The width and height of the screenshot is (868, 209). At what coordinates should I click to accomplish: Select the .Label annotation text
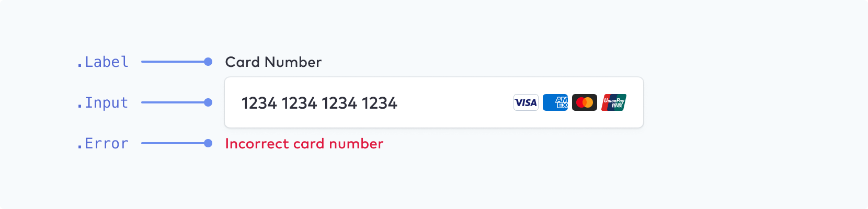(102, 62)
